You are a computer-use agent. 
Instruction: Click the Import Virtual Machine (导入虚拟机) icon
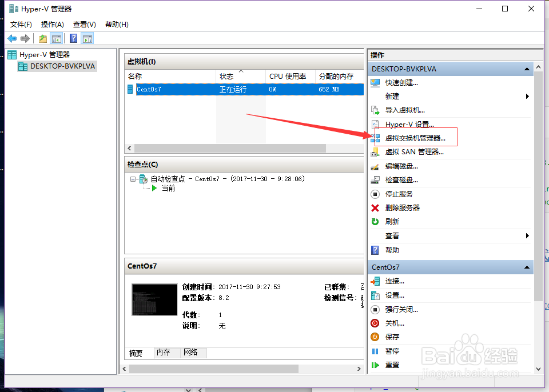coord(375,110)
